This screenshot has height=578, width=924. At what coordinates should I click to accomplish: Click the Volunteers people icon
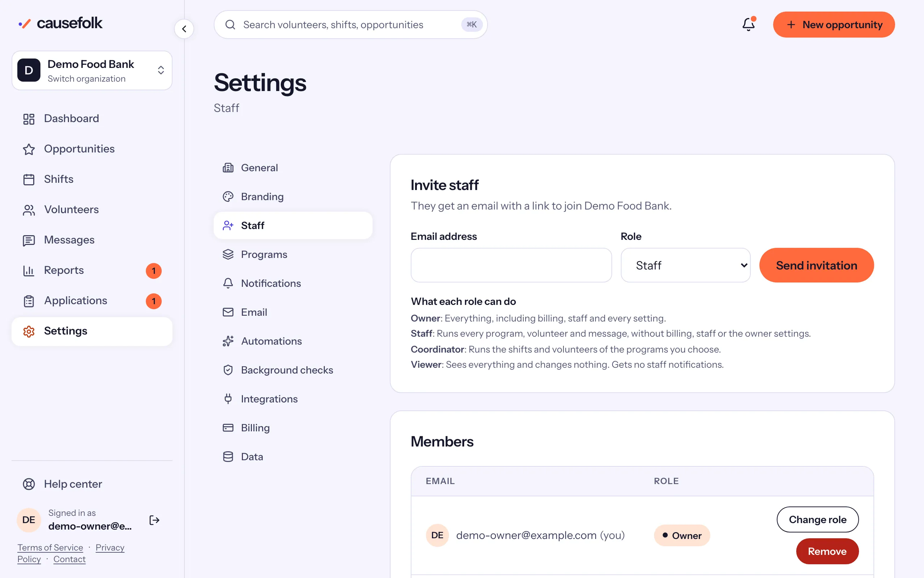click(29, 210)
